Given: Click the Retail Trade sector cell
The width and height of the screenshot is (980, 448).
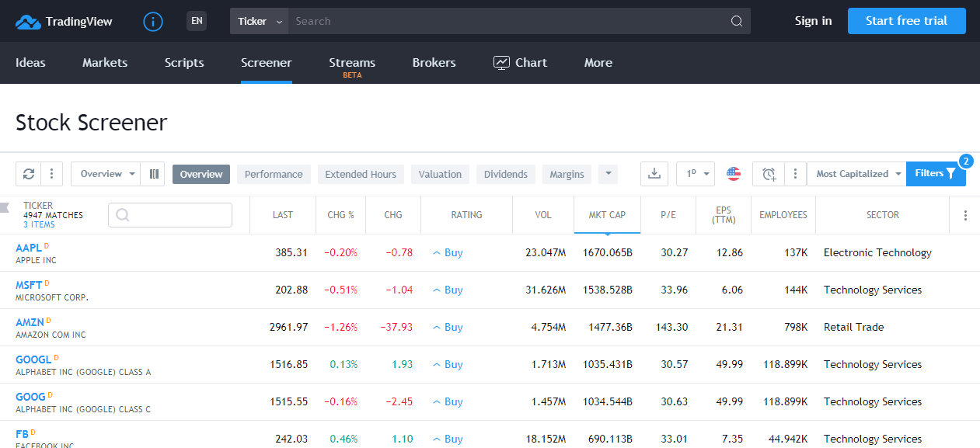Looking at the screenshot, I should [853, 327].
